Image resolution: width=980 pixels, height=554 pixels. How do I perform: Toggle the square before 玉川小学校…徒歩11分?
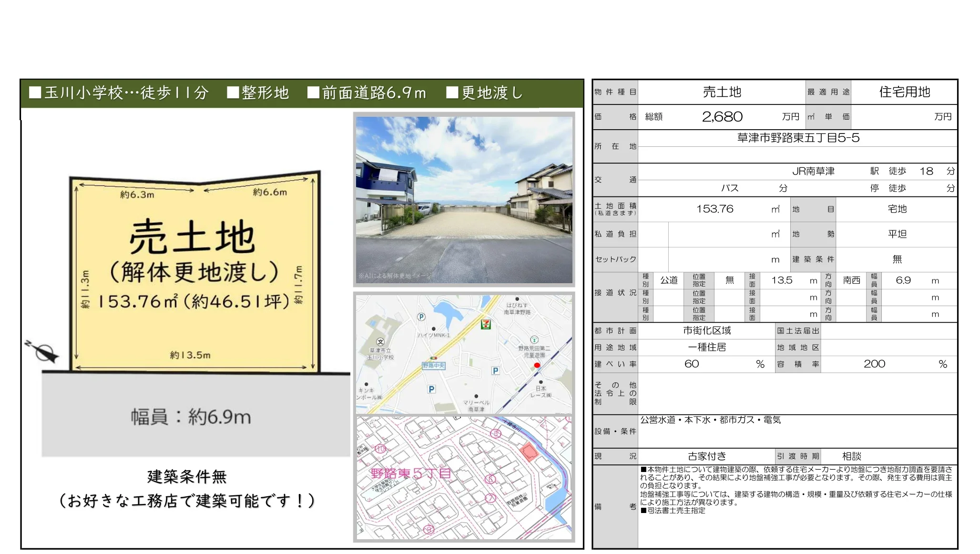(34, 94)
